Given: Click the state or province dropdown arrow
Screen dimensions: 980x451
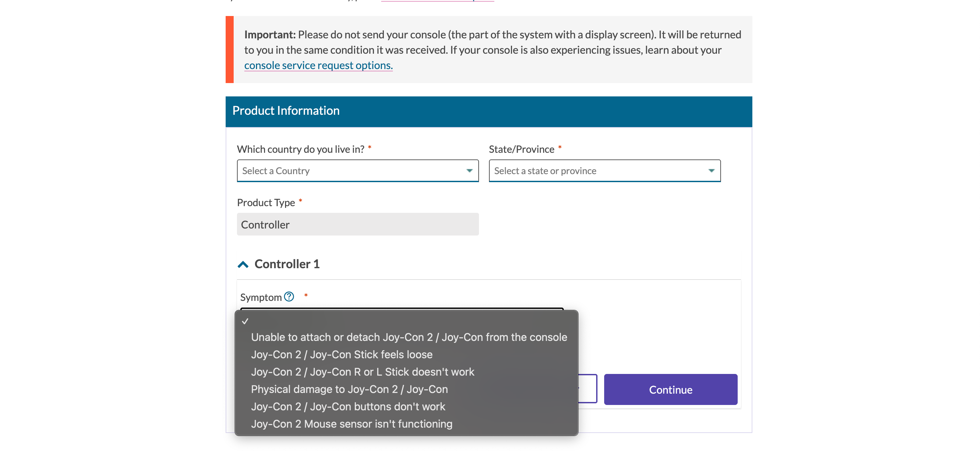Looking at the screenshot, I should click(x=711, y=171).
